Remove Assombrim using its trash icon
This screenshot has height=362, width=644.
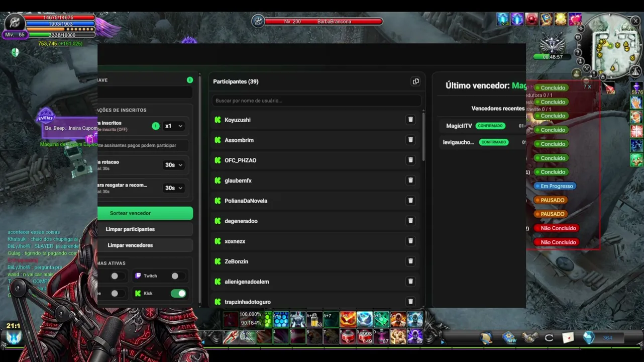click(410, 140)
